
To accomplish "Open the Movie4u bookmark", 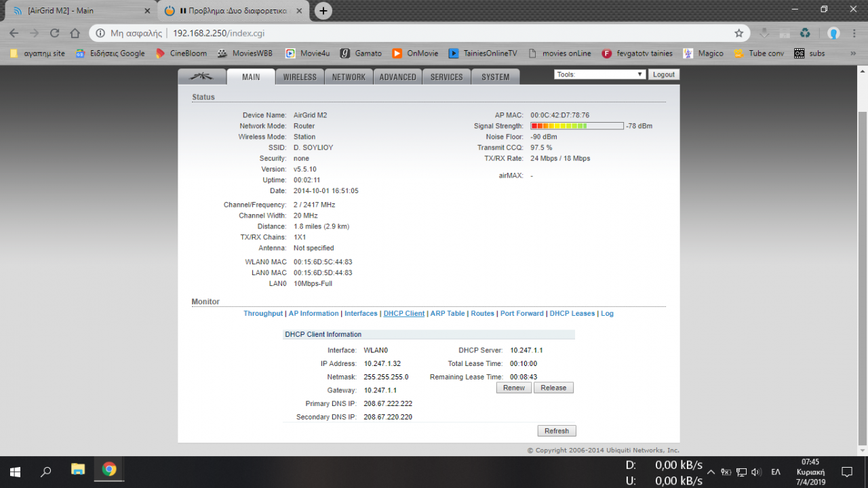I will pyautogui.click(x=307, y=53).
